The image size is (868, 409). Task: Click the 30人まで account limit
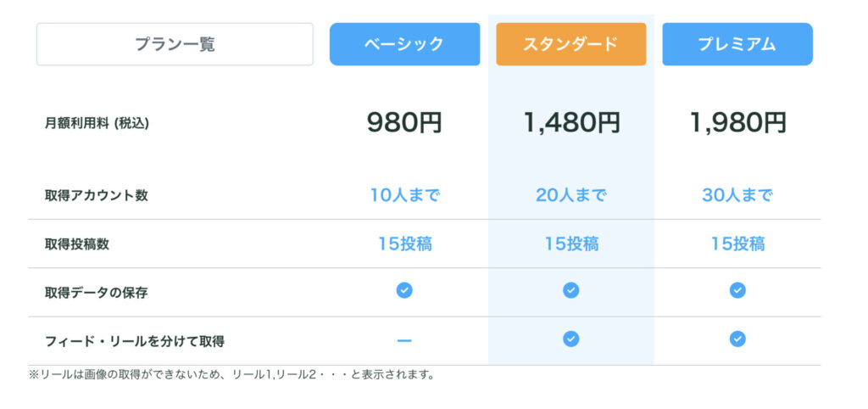coord(737,195)
